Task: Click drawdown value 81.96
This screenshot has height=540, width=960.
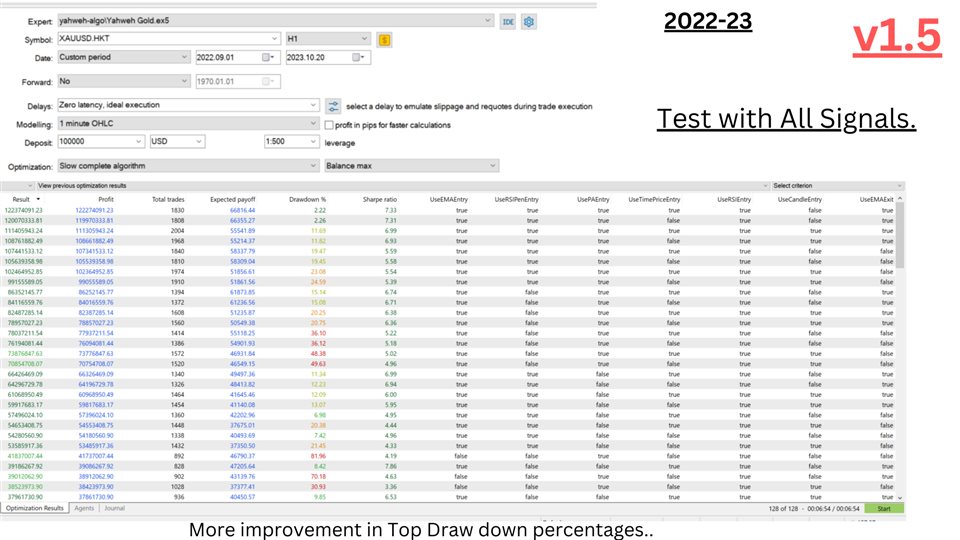Action: [318, 456]
